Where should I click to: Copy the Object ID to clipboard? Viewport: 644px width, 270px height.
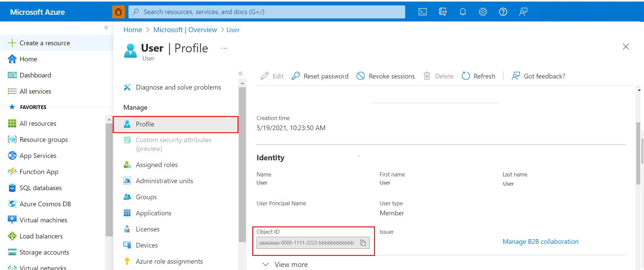[x=363, y=243]
